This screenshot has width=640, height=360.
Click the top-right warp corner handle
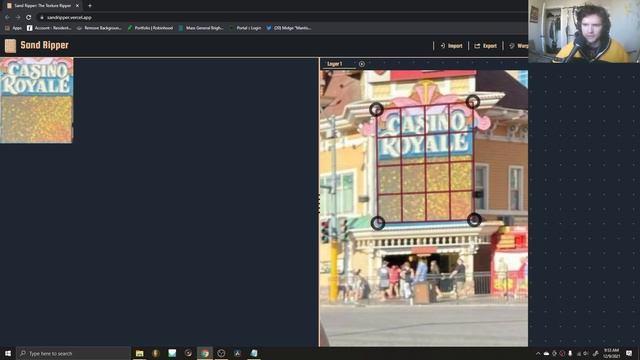tap(473, 101)
